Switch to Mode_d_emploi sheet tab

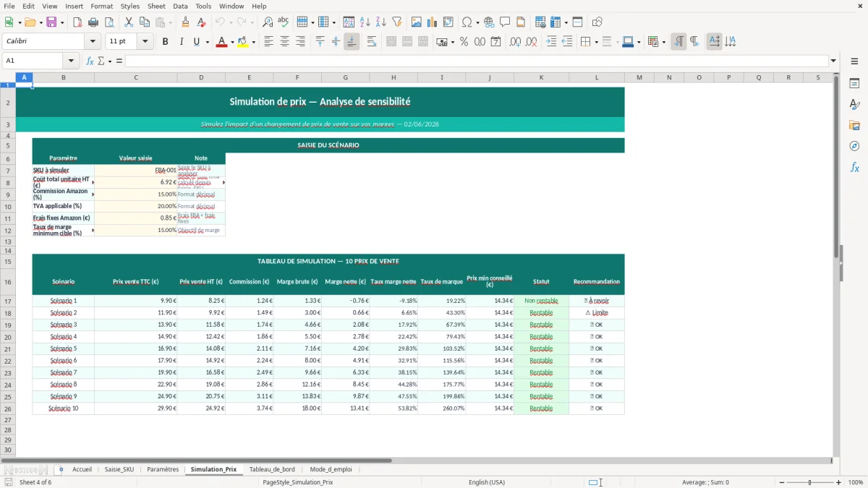331,469
